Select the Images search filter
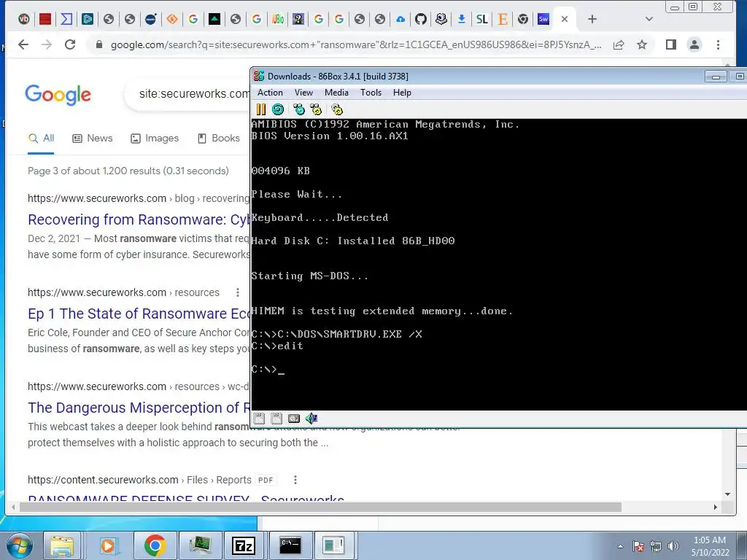This screenshot has width=747, height=560. pyautogui.click(x=155, y=138)
